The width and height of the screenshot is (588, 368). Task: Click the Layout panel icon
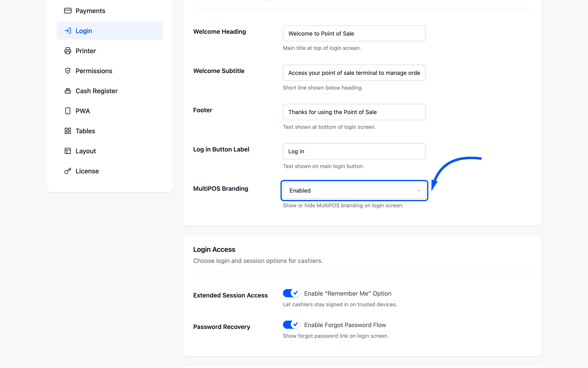pos(68,151)
